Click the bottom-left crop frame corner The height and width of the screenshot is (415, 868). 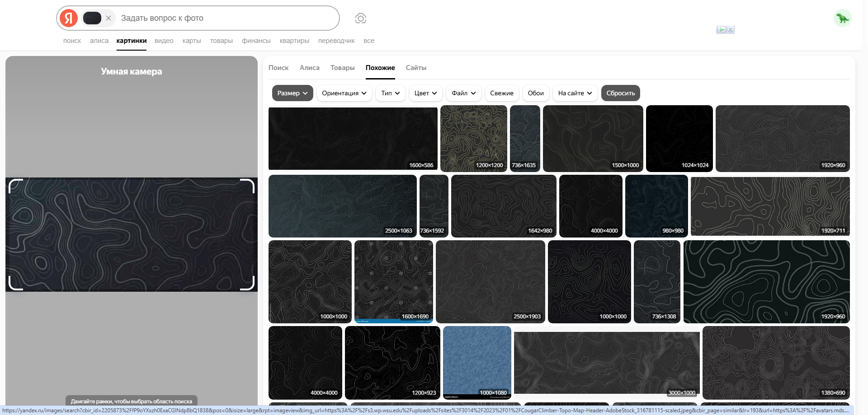(15, 283)
